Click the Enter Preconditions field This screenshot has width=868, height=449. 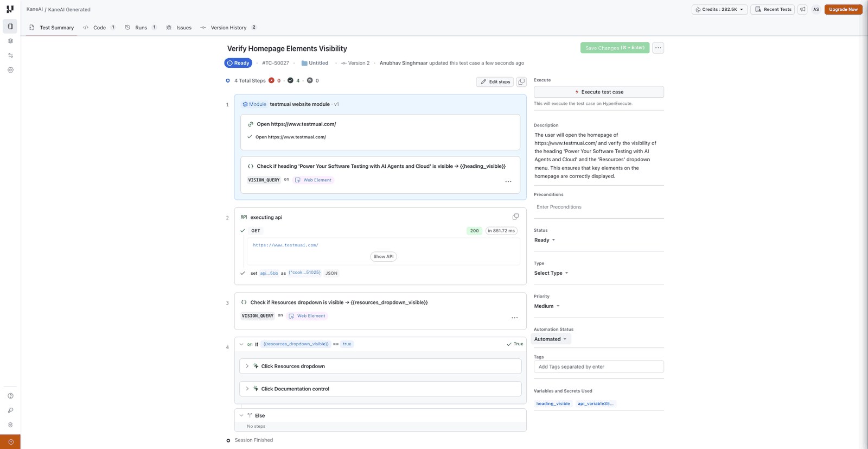coord(599,207)
